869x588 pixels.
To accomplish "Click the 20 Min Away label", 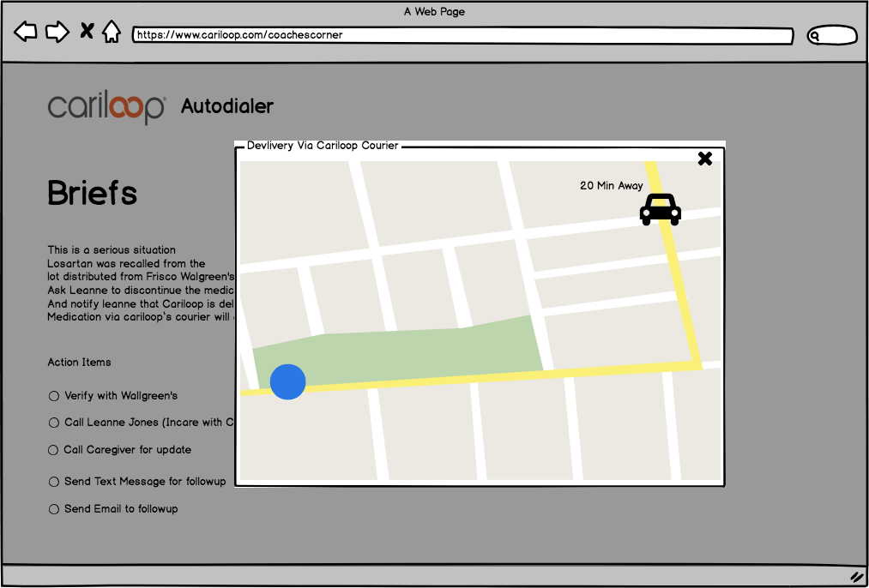I will (611, 186).
